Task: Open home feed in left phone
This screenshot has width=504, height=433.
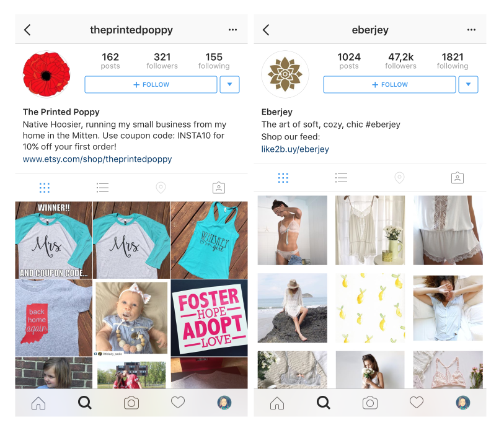Action: (38, 403)
